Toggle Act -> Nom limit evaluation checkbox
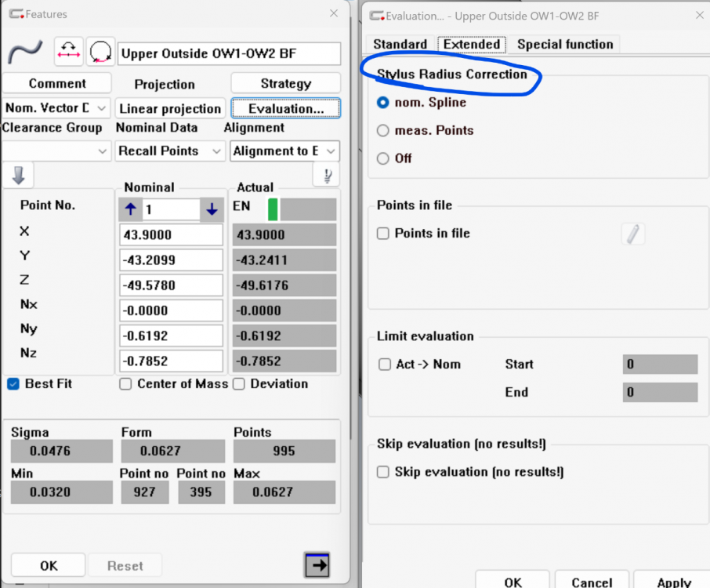 tap(385, 365)
